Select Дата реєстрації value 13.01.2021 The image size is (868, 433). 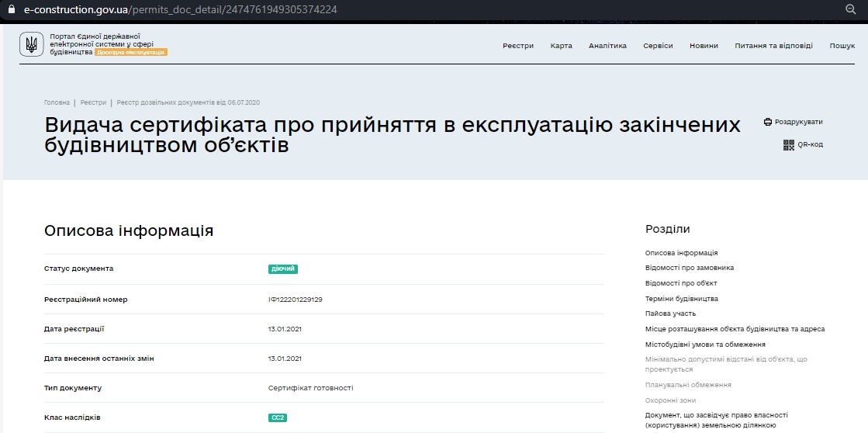(x=285, y=329)
